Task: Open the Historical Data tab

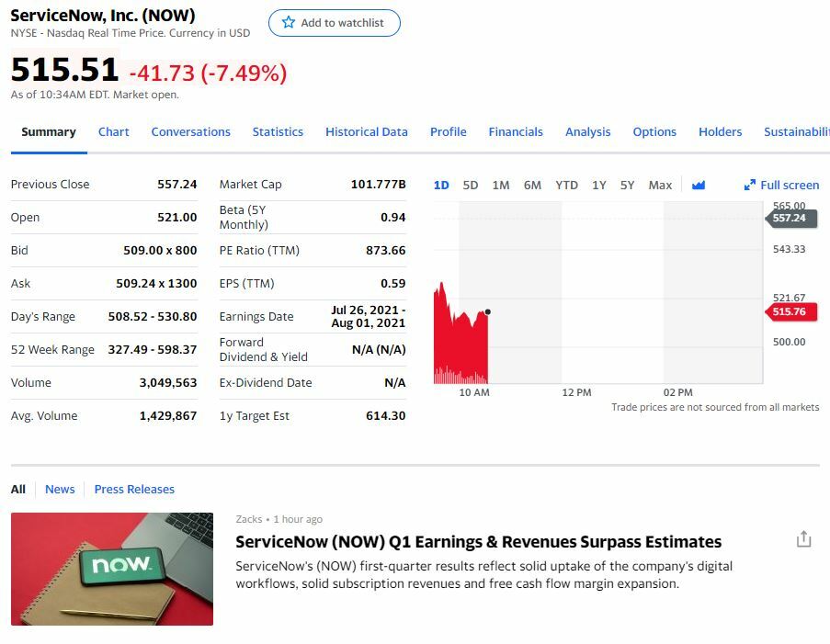Action: click(x=367, y=131)
